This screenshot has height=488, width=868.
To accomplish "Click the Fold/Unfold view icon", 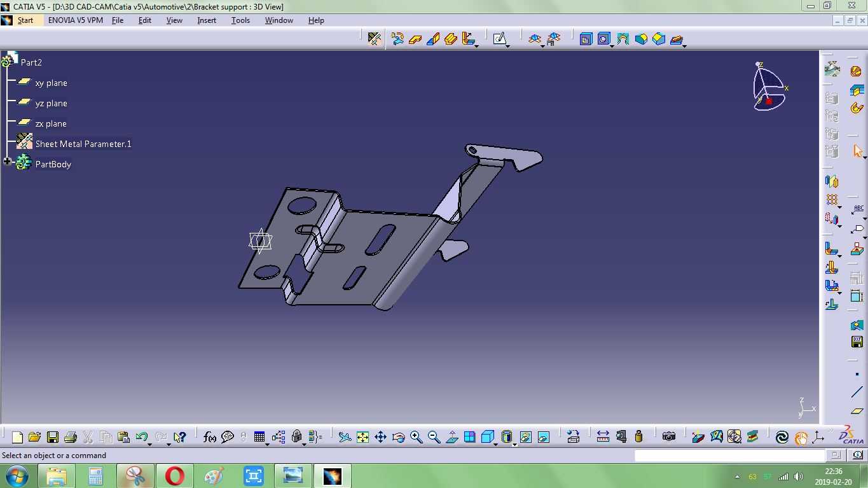I will (535, 39).
